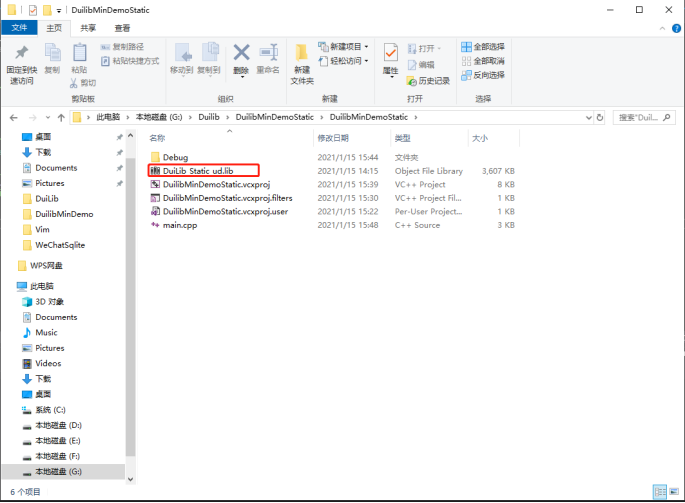Click the Paste ribbon button

80,58
